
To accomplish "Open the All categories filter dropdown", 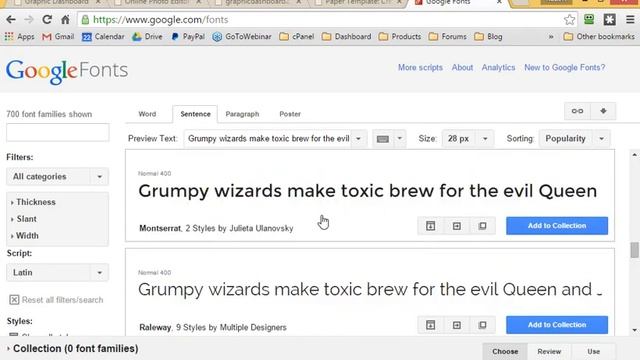I will coord(58,177).
